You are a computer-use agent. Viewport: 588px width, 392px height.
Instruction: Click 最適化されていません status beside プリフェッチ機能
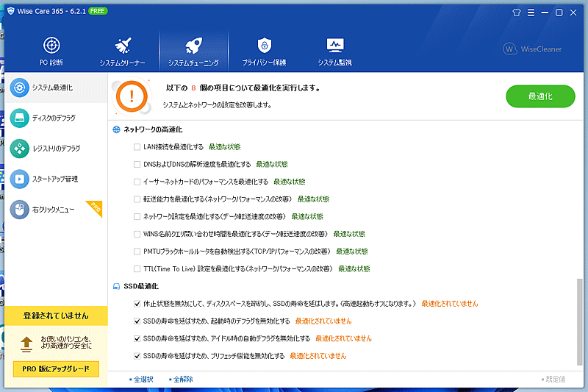click(318, 356)
